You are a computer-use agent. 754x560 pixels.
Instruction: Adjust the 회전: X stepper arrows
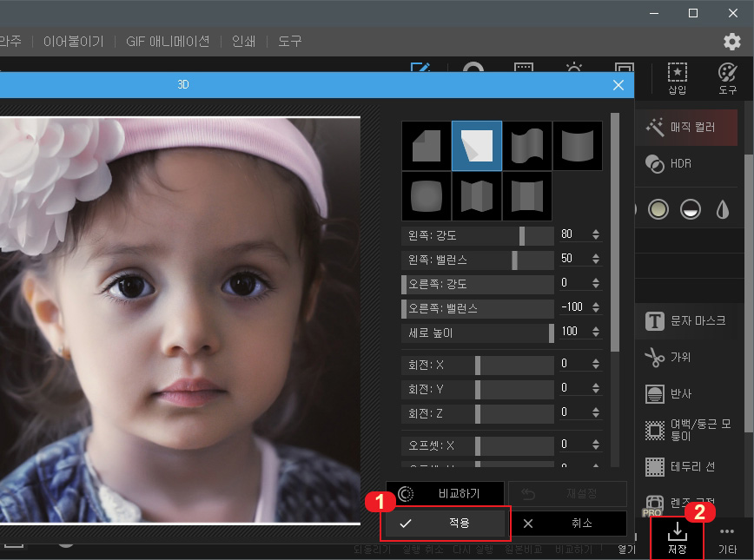[x=596, y=364]
